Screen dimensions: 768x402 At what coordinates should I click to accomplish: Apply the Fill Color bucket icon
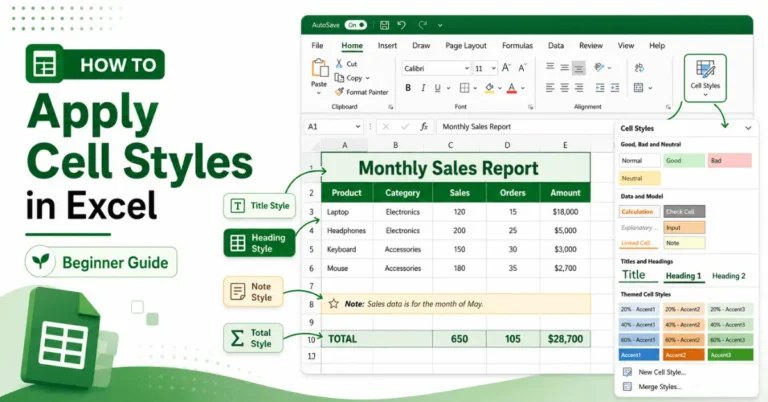(x=489, y=88)
